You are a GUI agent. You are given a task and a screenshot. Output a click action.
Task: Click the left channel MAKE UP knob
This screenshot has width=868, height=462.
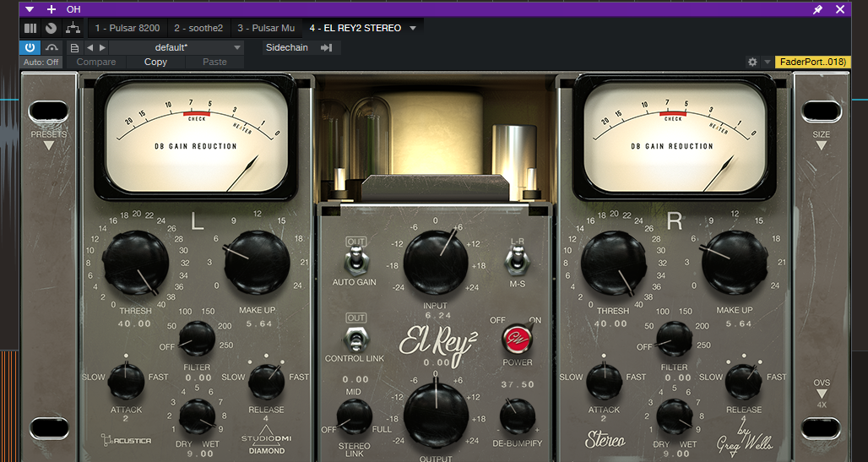click(x=258, y=263)
